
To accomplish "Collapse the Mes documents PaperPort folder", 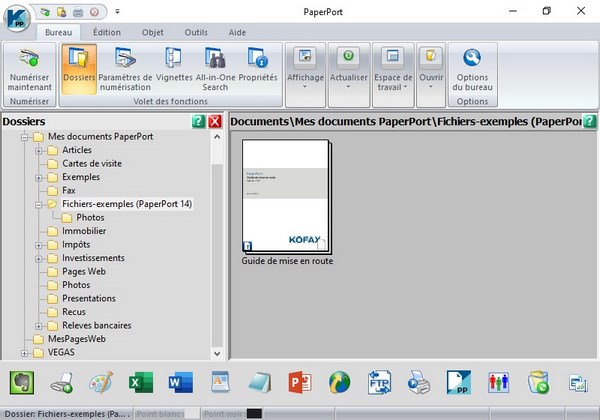I will 24,137.
